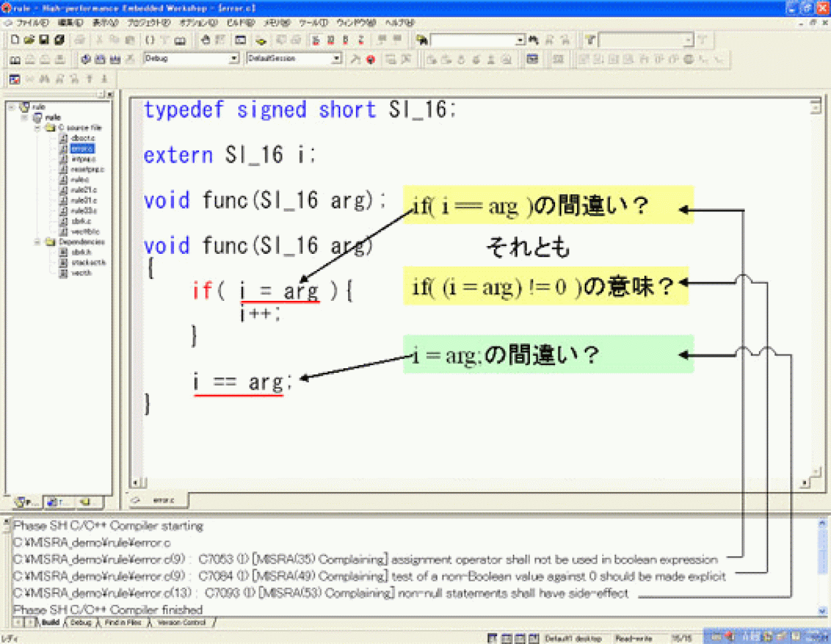831x644 pixels.
Task: Collapse the Dependencies folder in the tree
Action: point(38,242)
